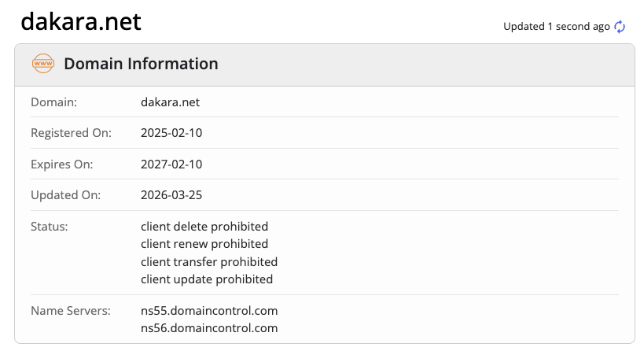Screen dimensions: 644x351
Task: Click name server ns56.domaincontrol.com
Action: (209, 327)
